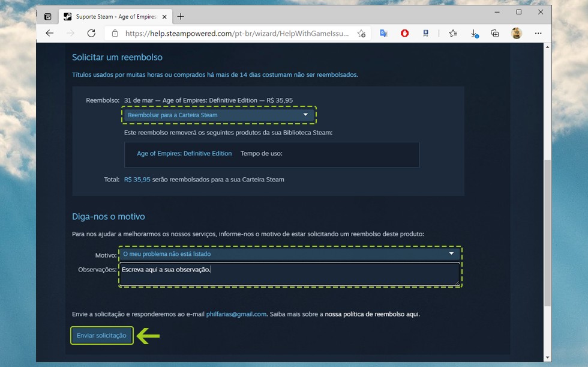Open the nossa política de reembolso link
This screenshot has width=588, height=367.
coord(372,314)
